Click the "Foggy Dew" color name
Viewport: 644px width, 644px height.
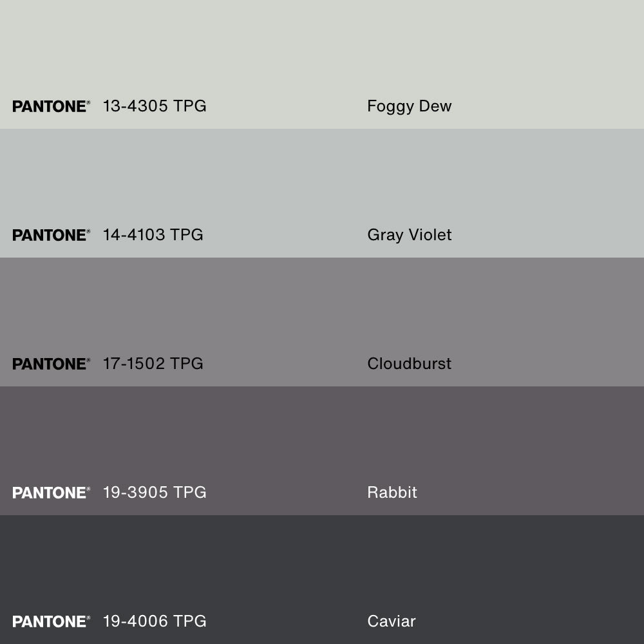point(409,106)
